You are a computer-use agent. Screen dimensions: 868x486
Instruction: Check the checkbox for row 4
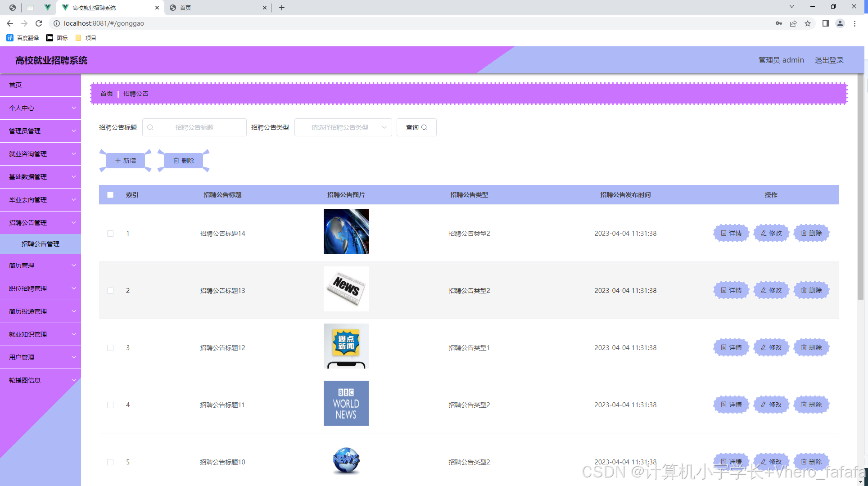coord(110,405)
